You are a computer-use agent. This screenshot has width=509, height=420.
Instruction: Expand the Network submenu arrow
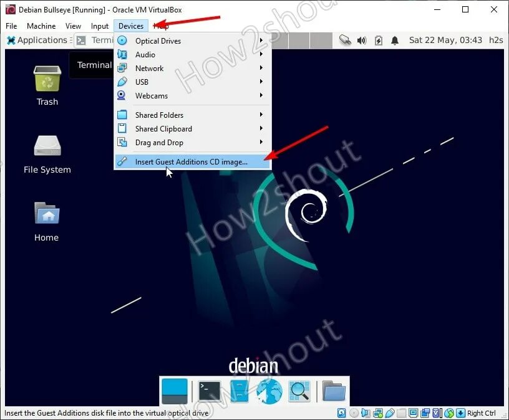click(261, 68)
